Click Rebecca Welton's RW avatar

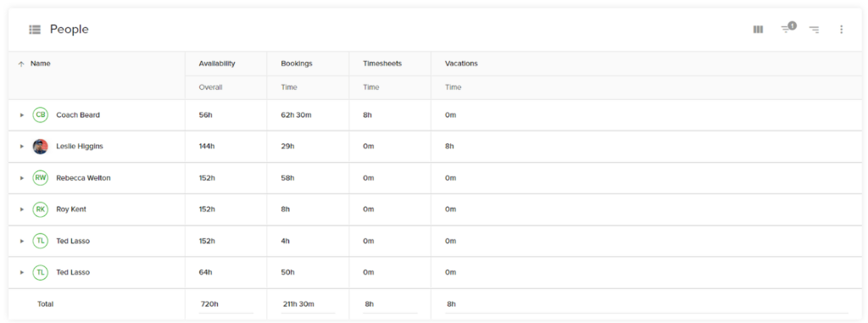[41, 178]
